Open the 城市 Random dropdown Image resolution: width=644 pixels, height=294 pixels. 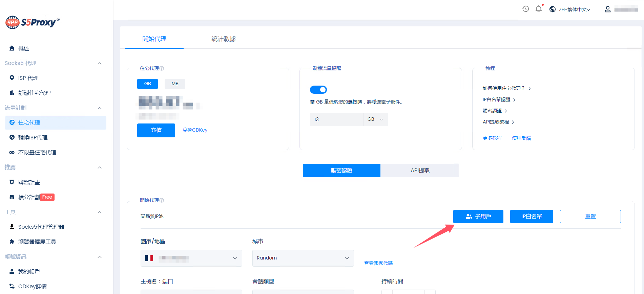(303, 258)
